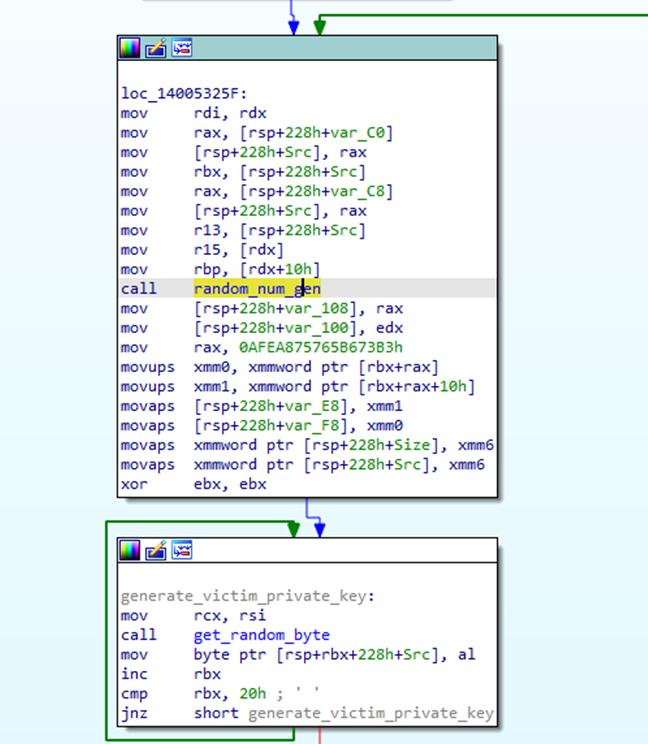This screenshot has height=744, width=648.
Task: Click var_100 operand
Action: pyautogui.click(x=316, y=328)
